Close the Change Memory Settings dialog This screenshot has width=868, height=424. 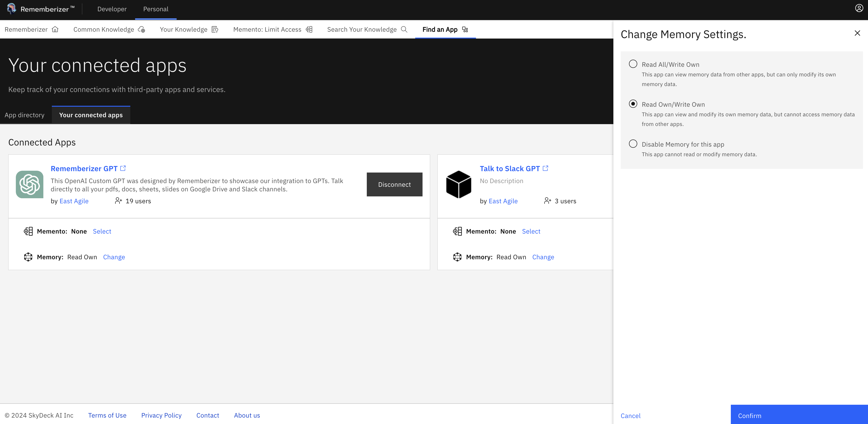click(857, 33)
